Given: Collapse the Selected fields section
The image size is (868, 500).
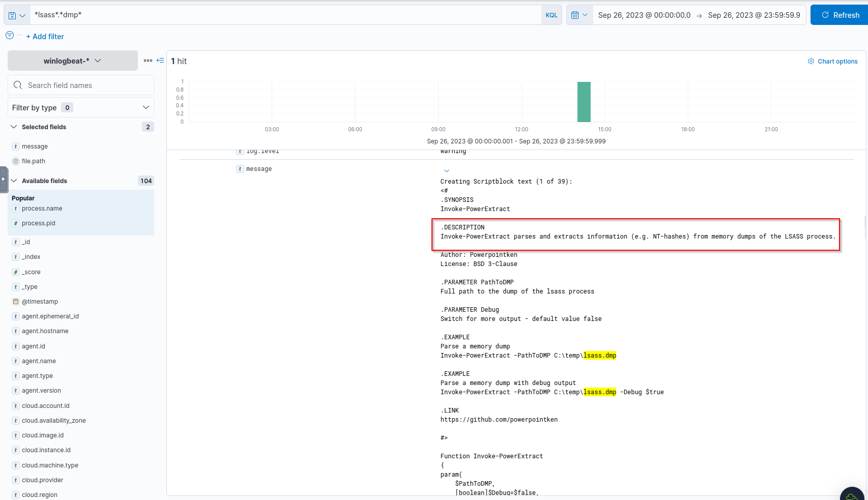Looking at the screenshot, I should tap(14, 127).
